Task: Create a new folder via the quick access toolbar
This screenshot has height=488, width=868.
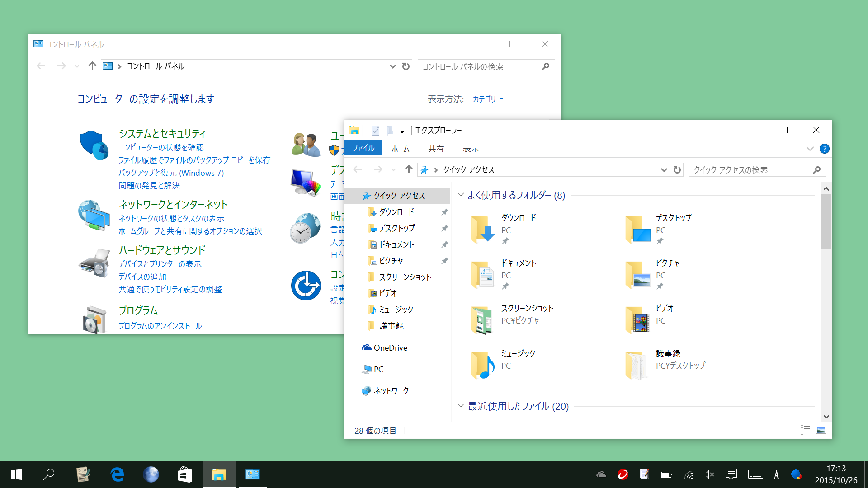Action: (389, 131)
